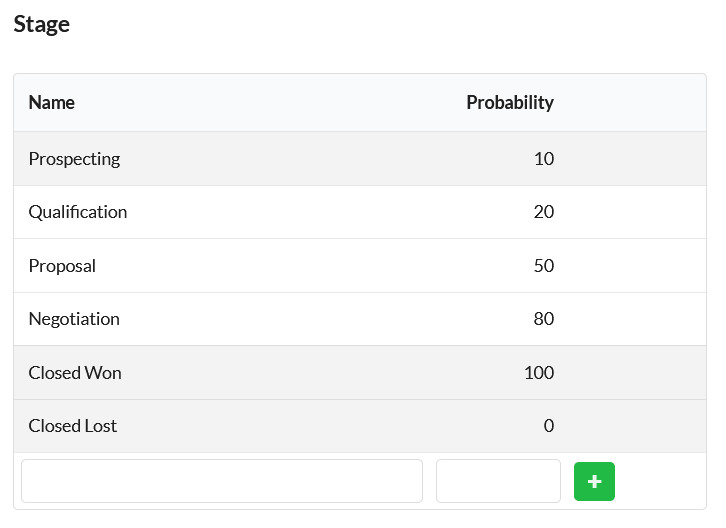The image size is (726, 528).
Task: Select the Prospecting stage row
Action: coord(360,159)
